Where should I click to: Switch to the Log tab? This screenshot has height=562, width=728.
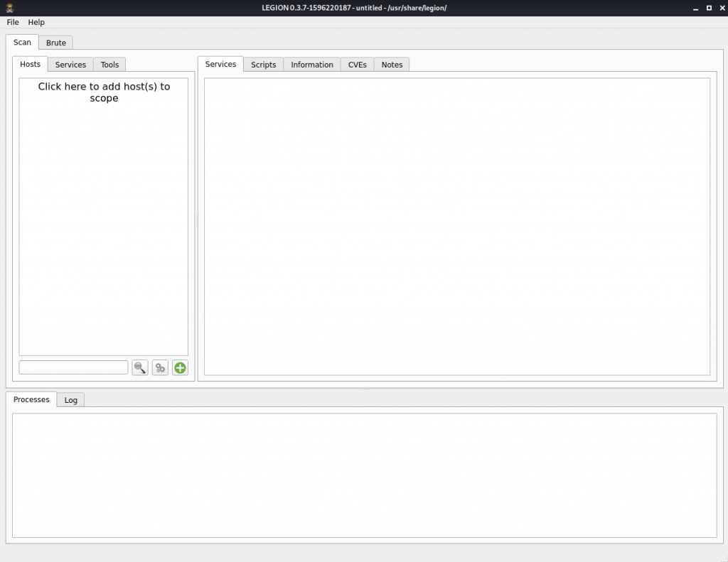70,400
